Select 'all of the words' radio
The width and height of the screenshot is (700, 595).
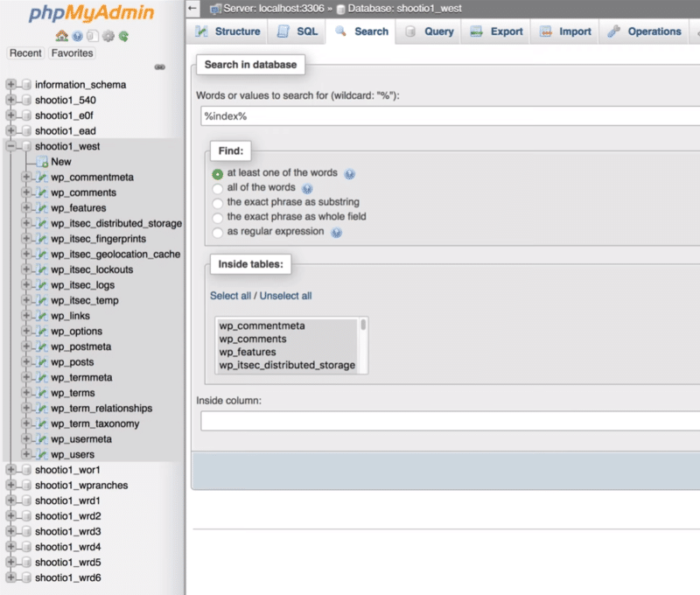[x=217, y=188]
